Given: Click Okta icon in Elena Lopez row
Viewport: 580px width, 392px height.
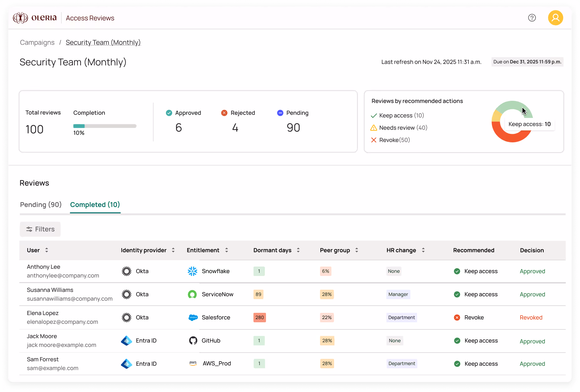Looking at the screenshot, I should coord(126,318).
